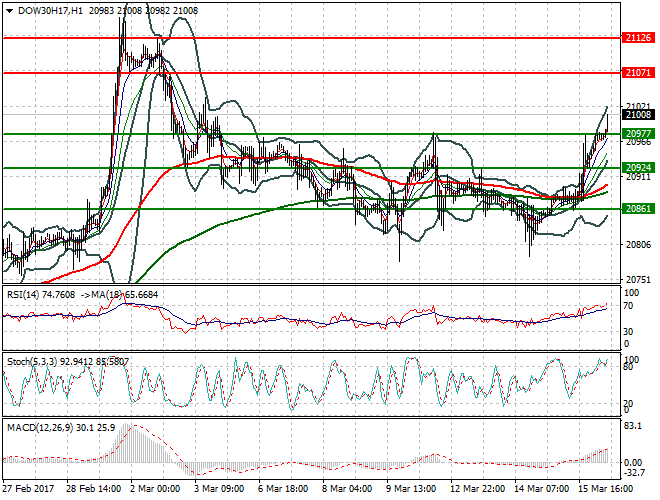The image size is (660, 500).
Task: Click the 9 Mar 13:00 time axis label
Action: coord(411,489)
